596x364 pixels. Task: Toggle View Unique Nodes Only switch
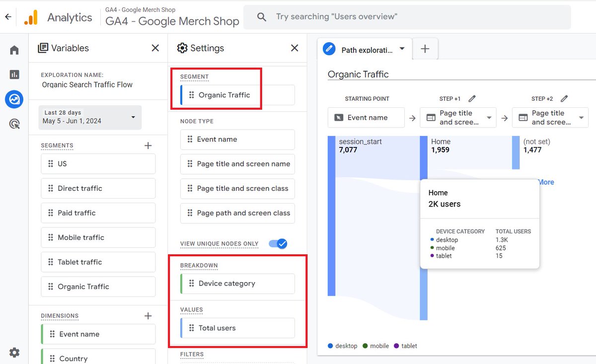coord(278,243)
